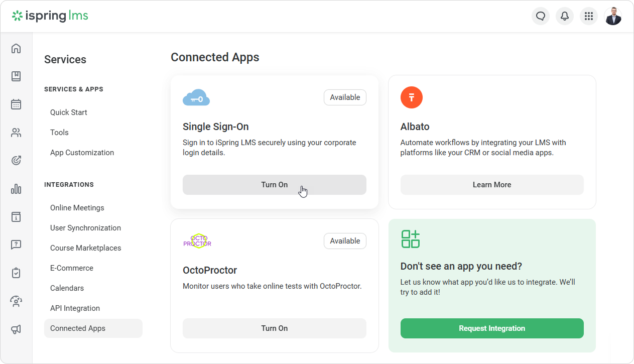634x364 pixels.
Task: Open the megaphone announcements icon
Action: pyautogui.click(x=16, y=329)
